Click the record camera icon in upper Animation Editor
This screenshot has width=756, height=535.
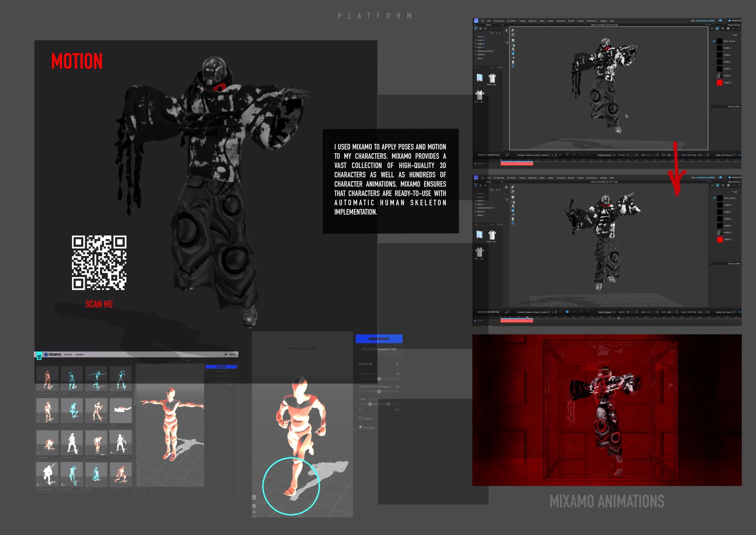[x=507, y=155]
